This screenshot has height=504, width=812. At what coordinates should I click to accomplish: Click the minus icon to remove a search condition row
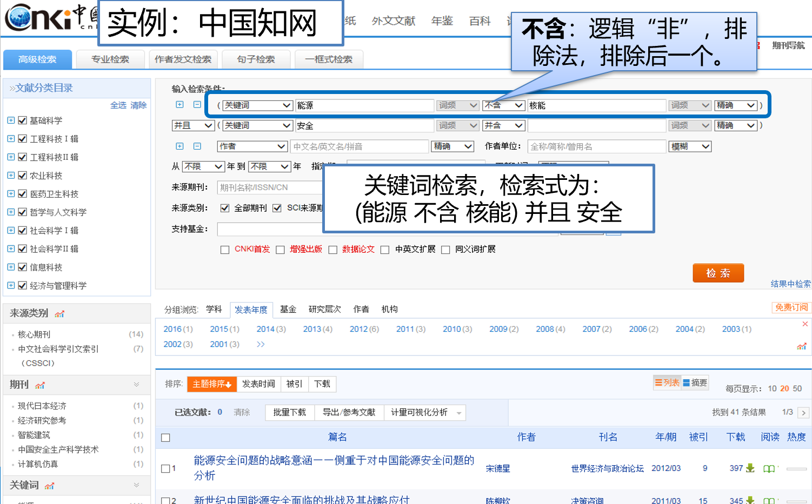196,104
